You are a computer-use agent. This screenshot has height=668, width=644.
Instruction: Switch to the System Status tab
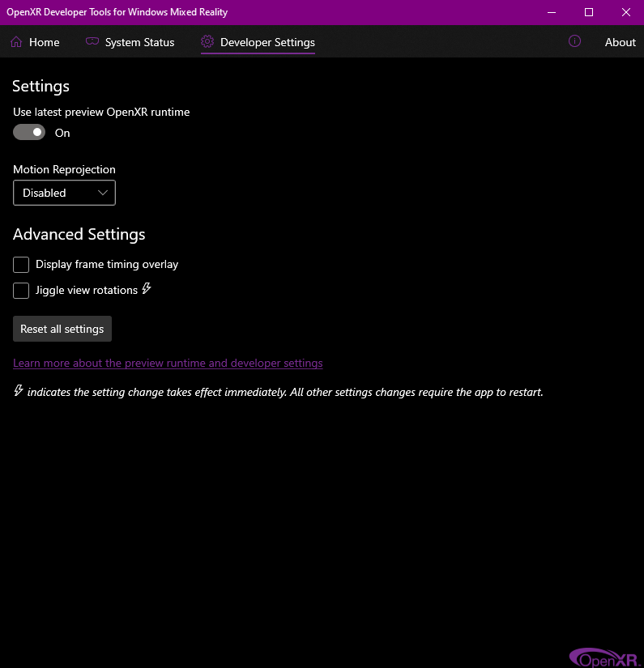pyautogui.click(x=130, y=42)
